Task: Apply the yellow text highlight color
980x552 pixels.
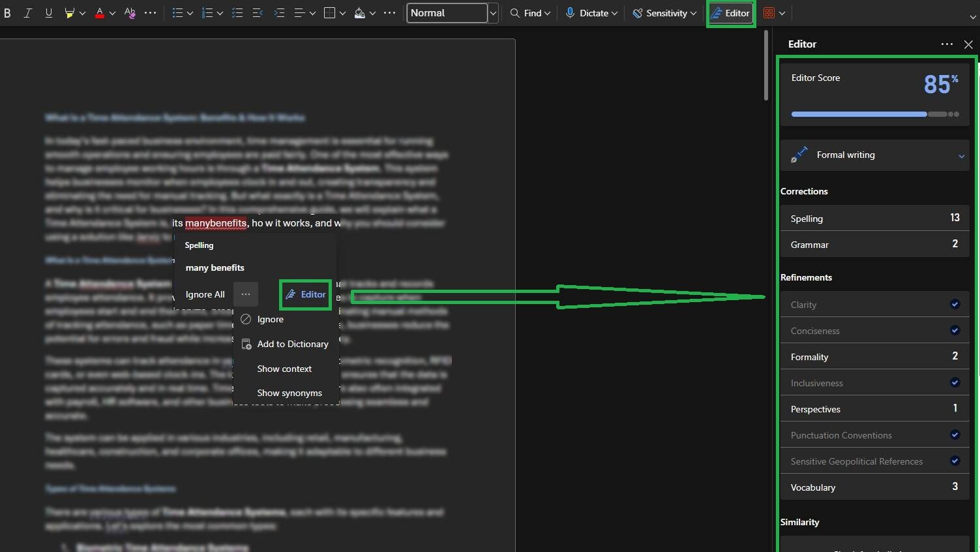Action: click(x=69, y=13)
